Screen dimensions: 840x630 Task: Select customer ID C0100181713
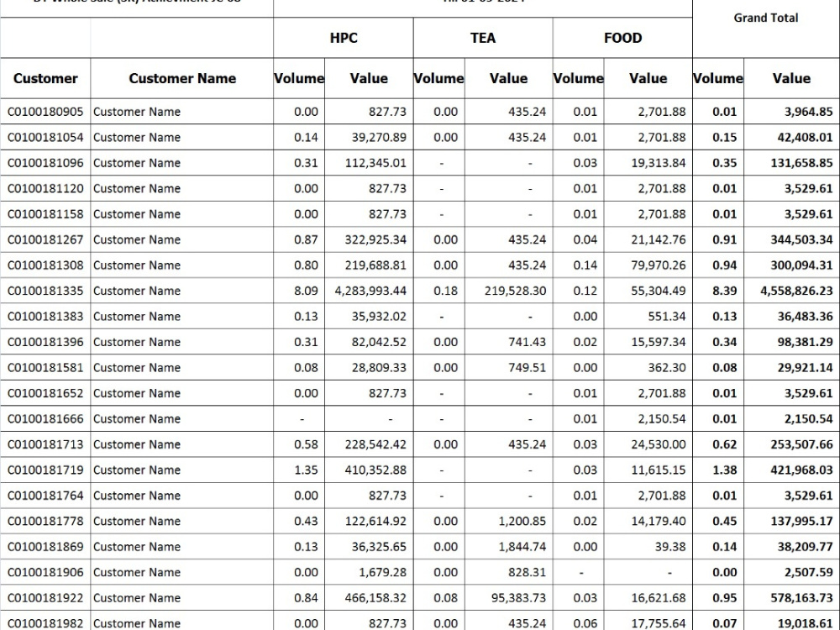pos(45,444)
